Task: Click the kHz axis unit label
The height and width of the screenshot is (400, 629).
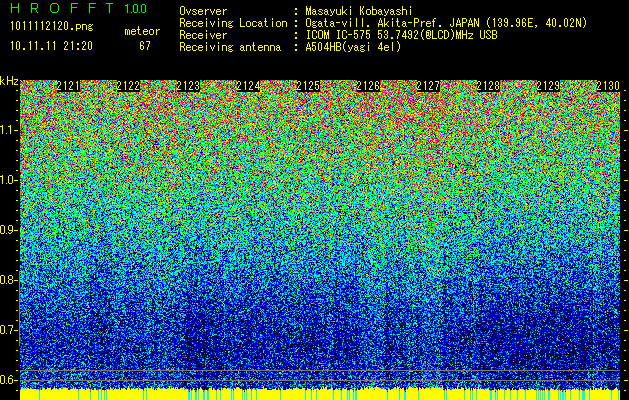Action: (9, 81)
